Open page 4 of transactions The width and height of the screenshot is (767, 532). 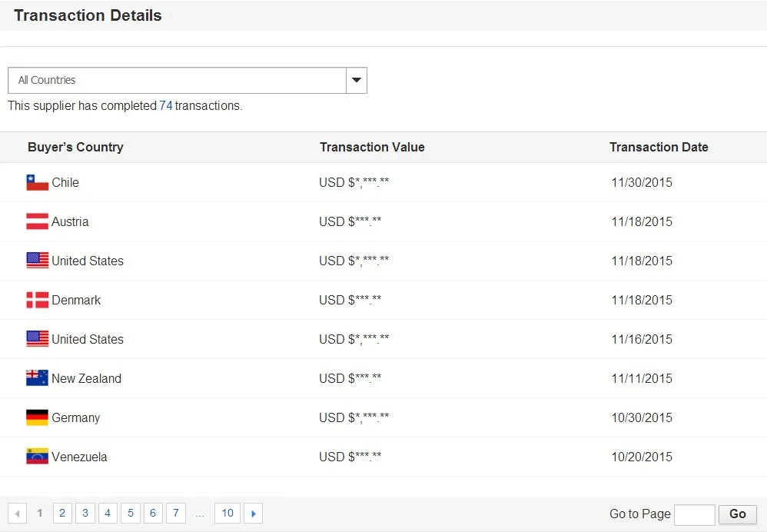coord(108,514)
